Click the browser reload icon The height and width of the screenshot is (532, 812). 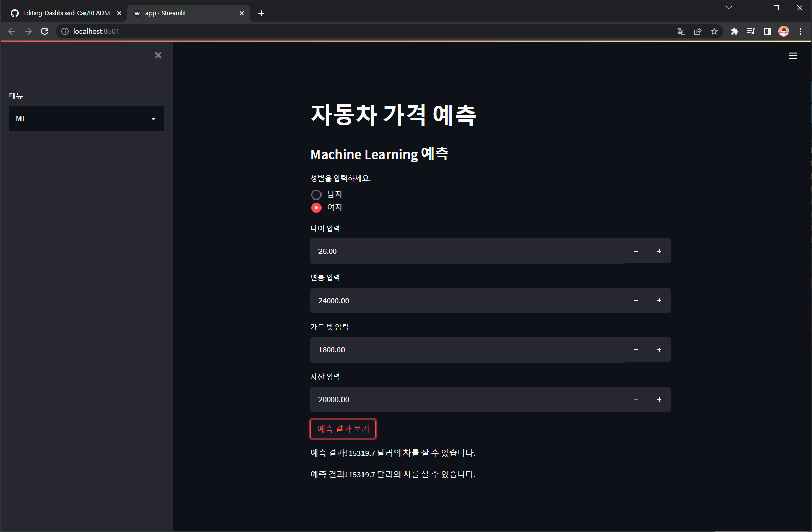(x=45, y=31)
